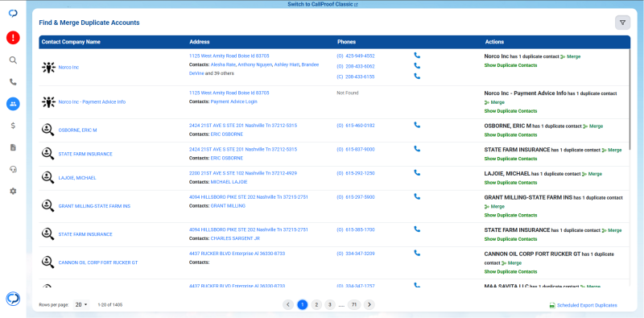Open the Rows per page dropdown

[x=81, y=305]
